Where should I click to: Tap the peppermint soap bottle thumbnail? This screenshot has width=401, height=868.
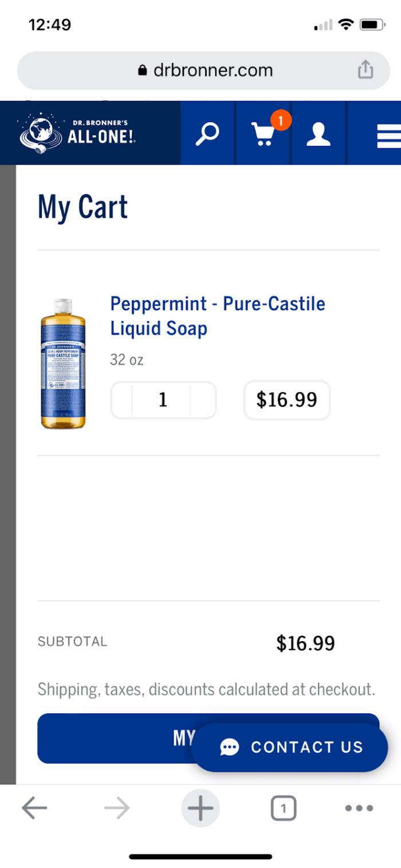coord(63,364)
